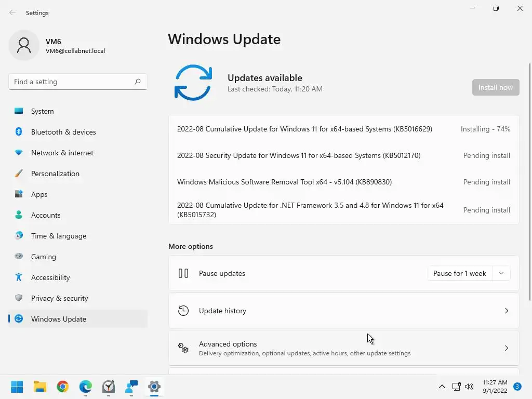Click the Time & language globe icon
The image size is (532, 399).
19,235
